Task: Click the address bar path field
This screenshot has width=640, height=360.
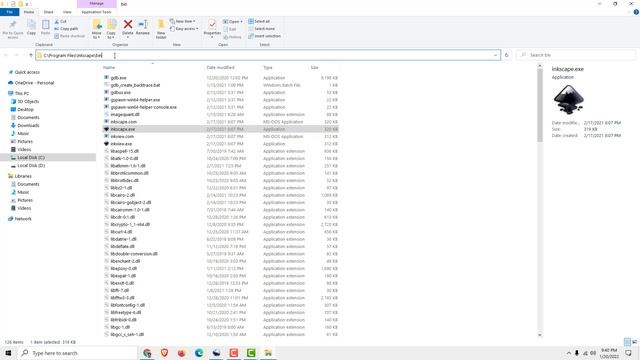Action: (268, 55)
